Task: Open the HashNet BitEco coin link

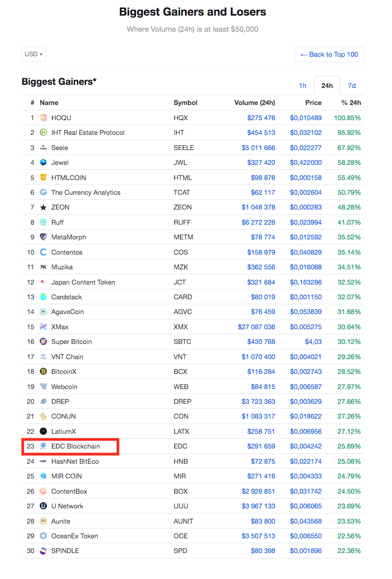Action: click(x=75, y=462)
